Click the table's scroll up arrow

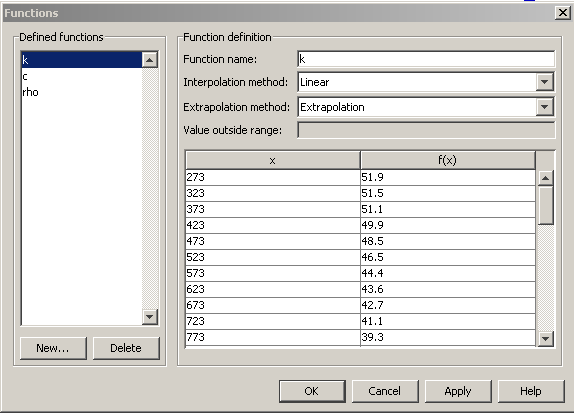(545, 178)
